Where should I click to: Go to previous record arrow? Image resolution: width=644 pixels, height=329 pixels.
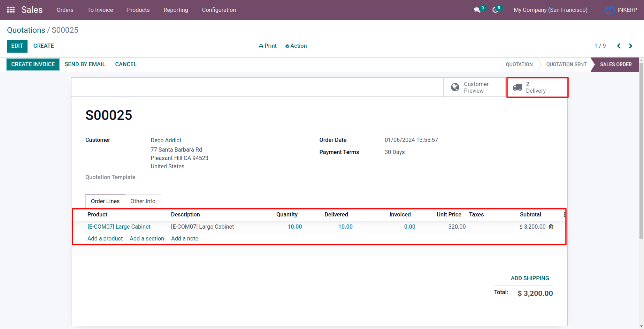click(619, 46)
